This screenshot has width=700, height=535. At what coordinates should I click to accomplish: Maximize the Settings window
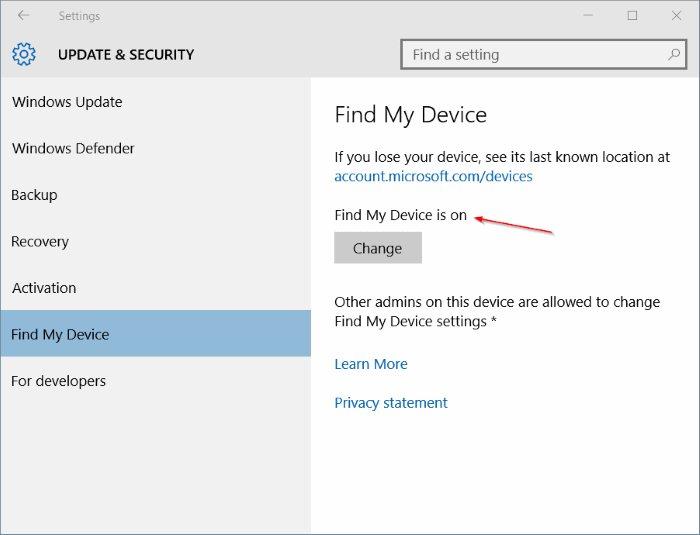[632, 16]
